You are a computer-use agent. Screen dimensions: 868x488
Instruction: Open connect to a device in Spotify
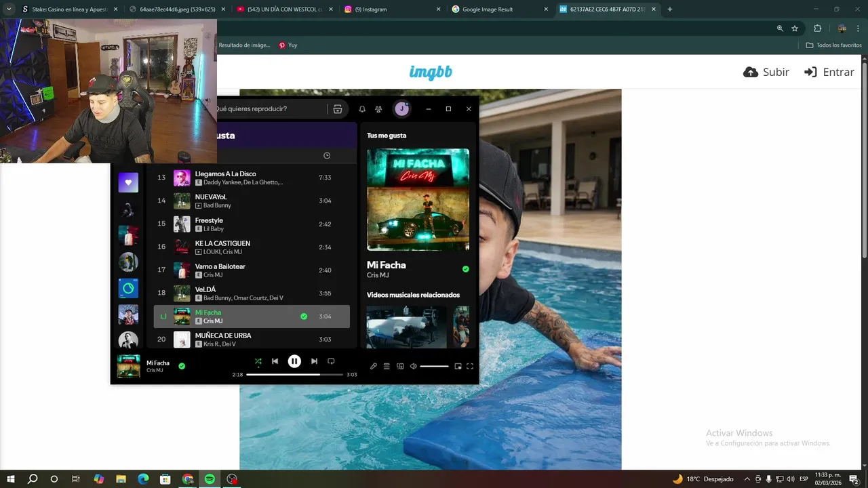(400, 366)
